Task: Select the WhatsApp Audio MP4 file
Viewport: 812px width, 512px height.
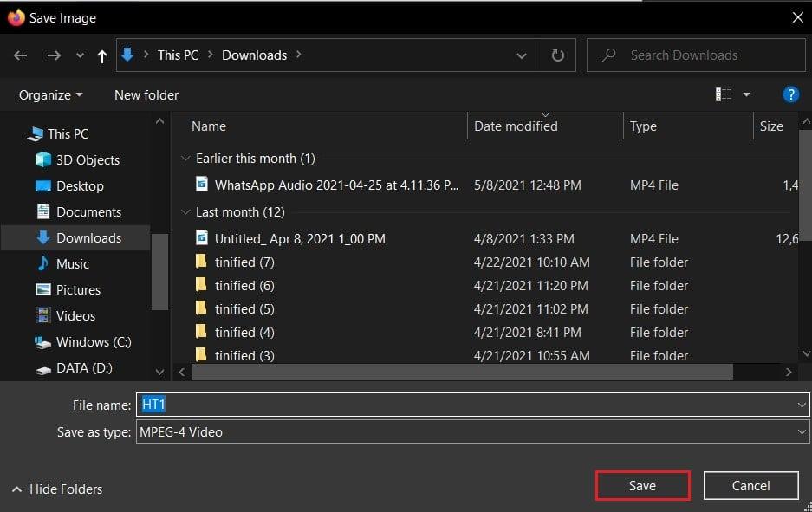Action: (x=336, y=185)
